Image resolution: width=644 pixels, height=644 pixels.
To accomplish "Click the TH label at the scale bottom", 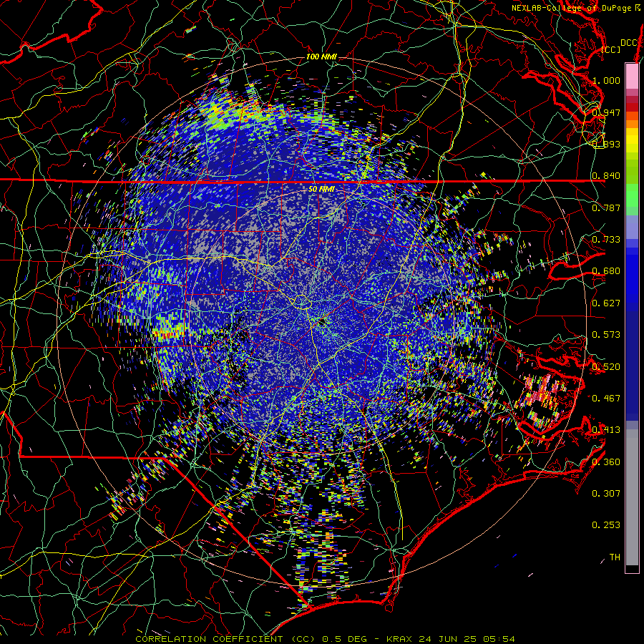I will click(x=615, y=557).
